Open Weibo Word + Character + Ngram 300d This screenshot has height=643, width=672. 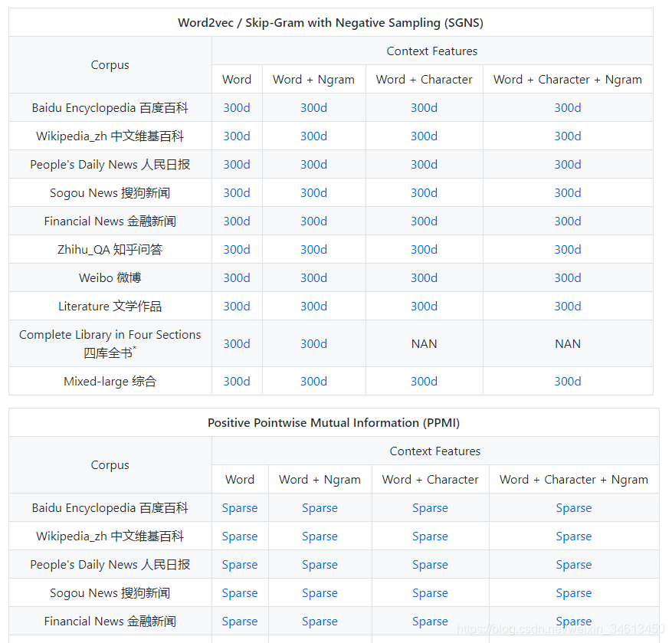(x=568, y=277)
